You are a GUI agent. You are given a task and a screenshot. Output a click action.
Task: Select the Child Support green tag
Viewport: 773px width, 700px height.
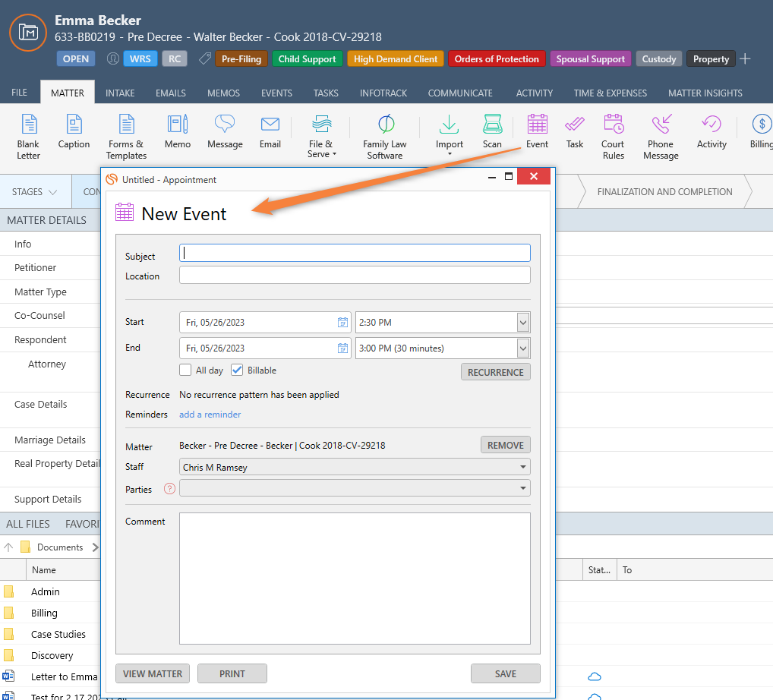pyautogui.click(x=307, y=58)
